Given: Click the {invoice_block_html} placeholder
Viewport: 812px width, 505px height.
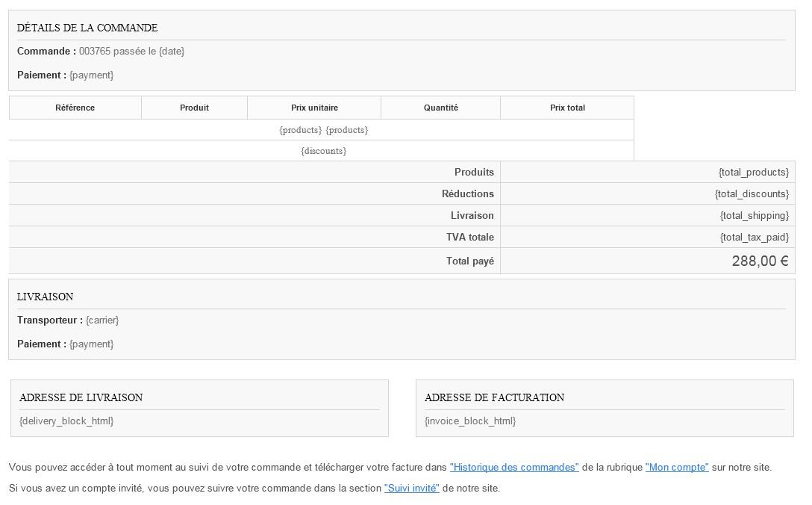Looking at the screenshot, I should pyautogui.click(x=470, y=421).
